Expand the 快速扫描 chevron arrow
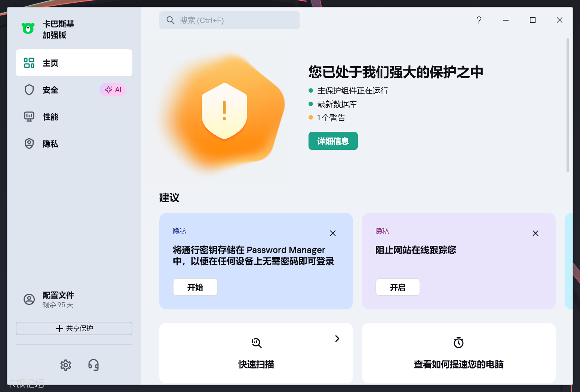This screenshot has height=392, width=580. pos(337,339)
